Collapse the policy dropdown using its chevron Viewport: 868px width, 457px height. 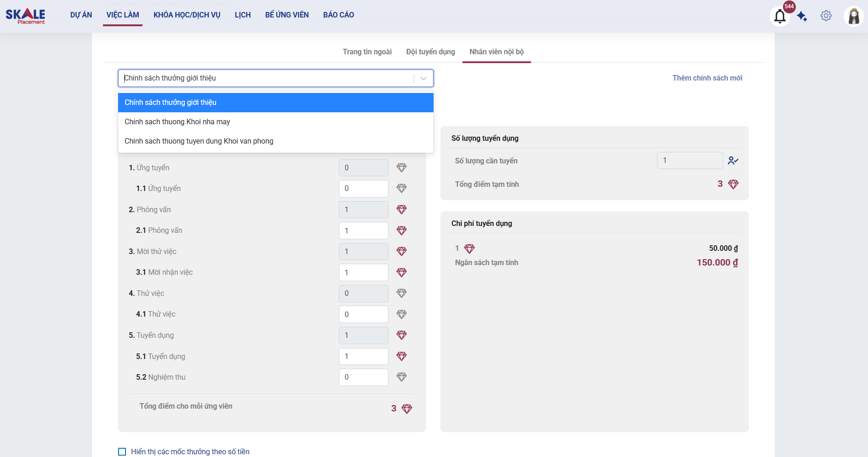point(423,78)
